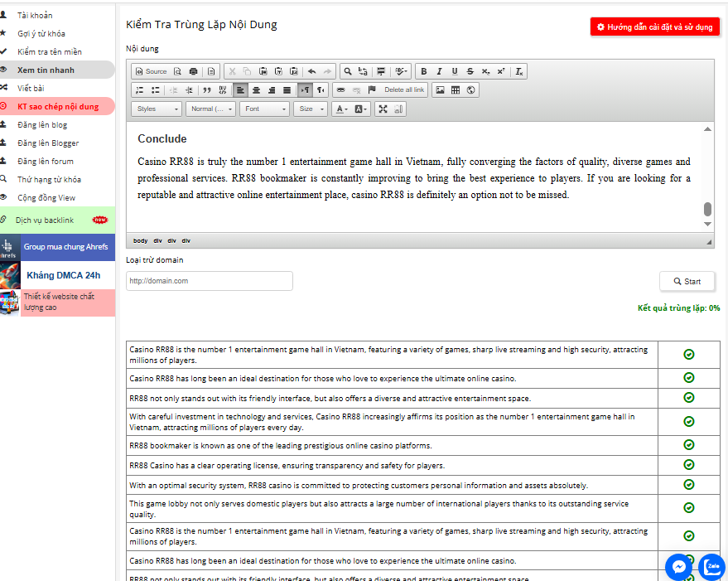Open Source view in editor toolbar
728x581 pixels.
point(151,71)
